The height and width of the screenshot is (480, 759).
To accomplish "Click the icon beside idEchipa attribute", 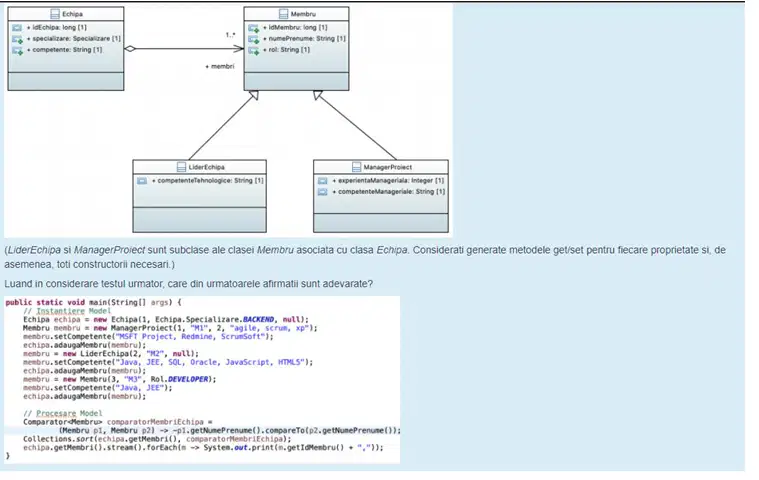I will [17, 28].
